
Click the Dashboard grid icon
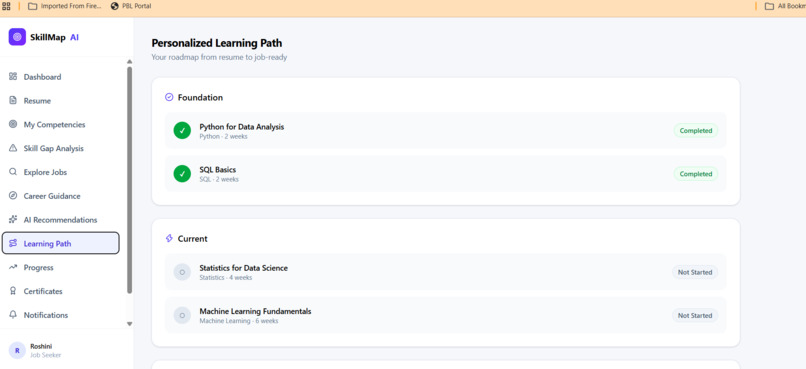[x=13, y=77]
